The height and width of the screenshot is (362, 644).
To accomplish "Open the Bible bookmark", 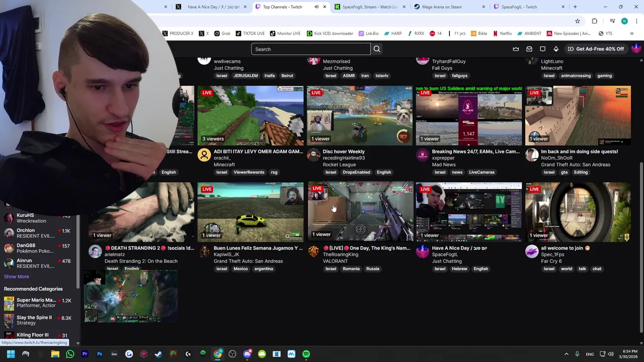I will coord(478,34).
